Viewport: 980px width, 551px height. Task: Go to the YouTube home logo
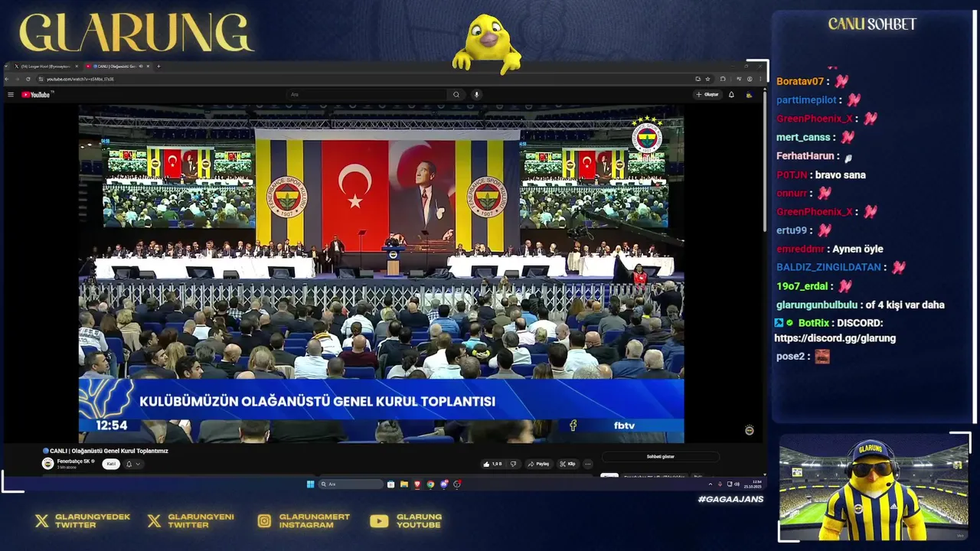pyautogui.click(x=36, y=94)
